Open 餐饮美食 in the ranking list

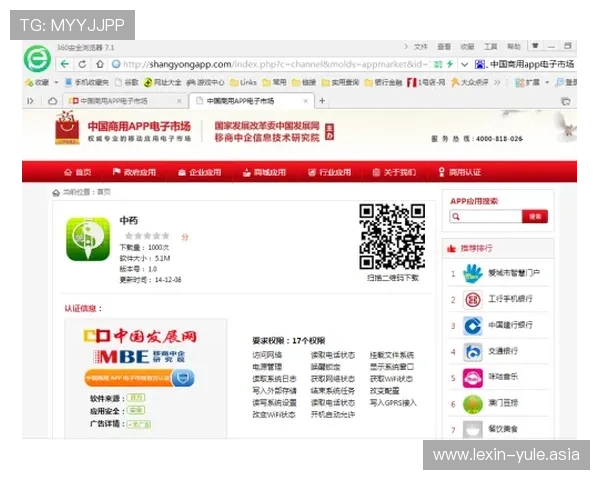coord(499,429)
